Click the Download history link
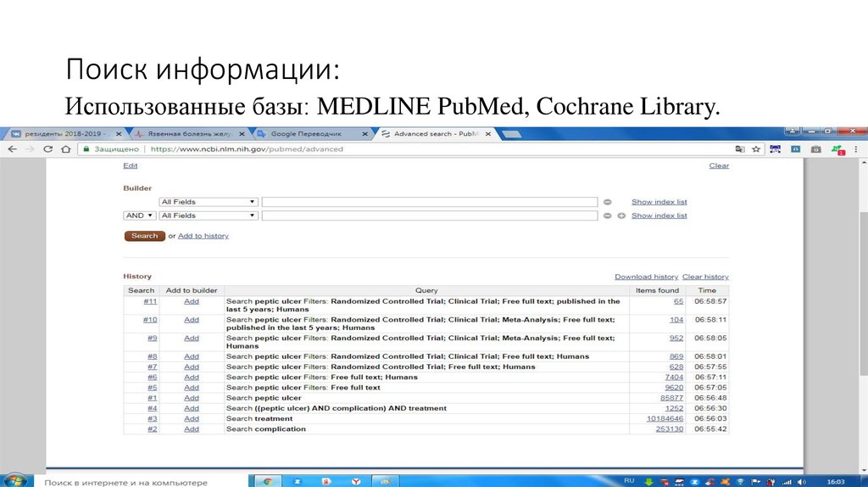 point(646,277)
